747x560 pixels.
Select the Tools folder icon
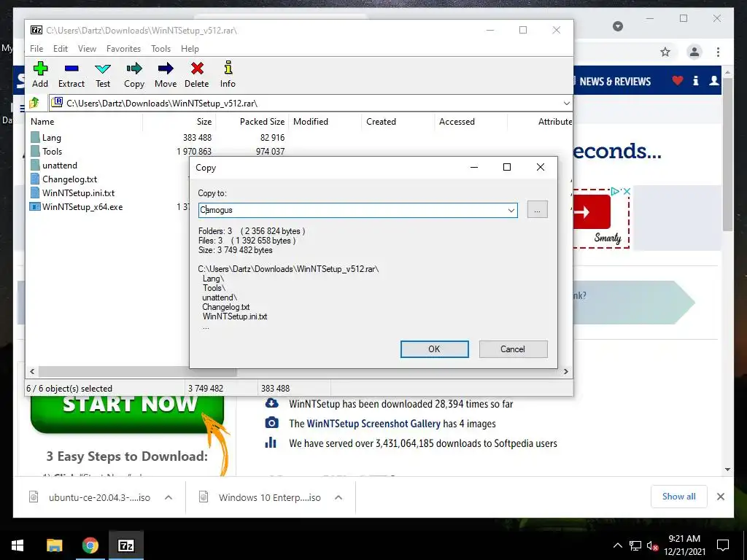(35, 152)
